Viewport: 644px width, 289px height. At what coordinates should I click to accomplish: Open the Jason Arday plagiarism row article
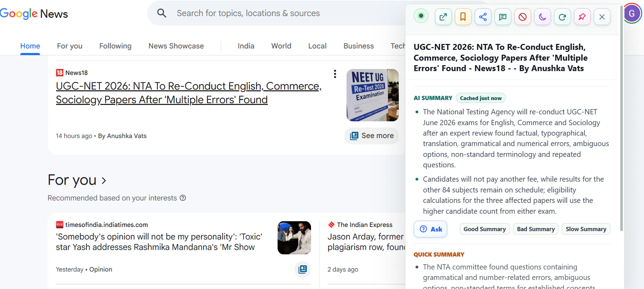pos(366,242)
